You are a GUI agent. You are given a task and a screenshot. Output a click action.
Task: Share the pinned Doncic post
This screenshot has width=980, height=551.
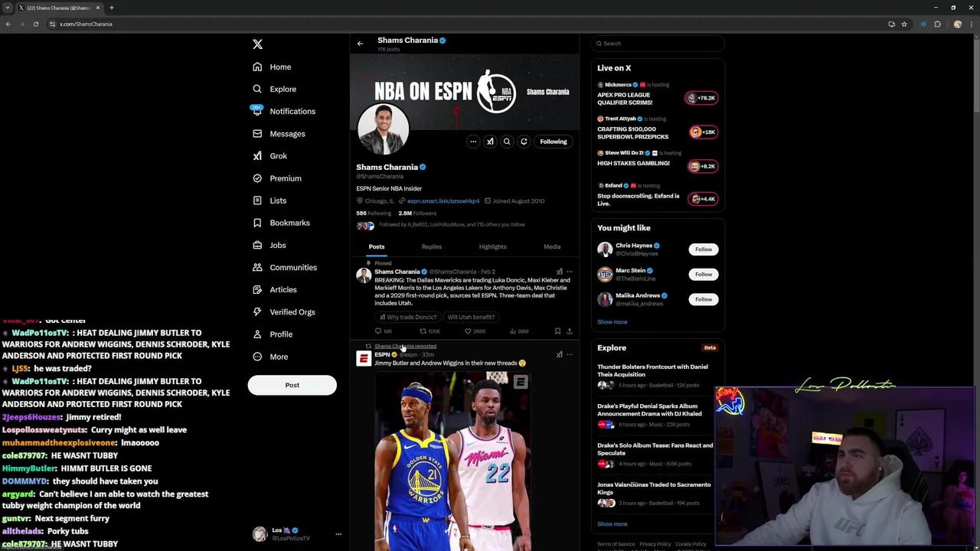tap(569, 331)
